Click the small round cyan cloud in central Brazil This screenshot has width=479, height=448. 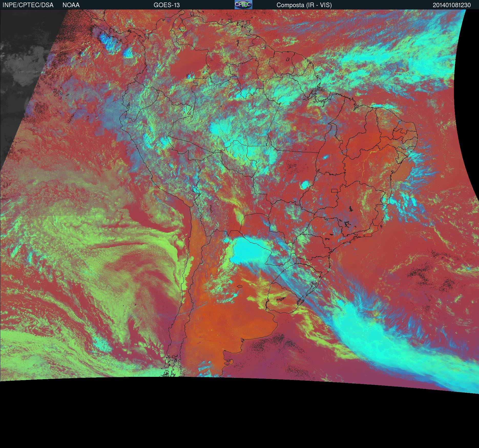pos(305,185)
